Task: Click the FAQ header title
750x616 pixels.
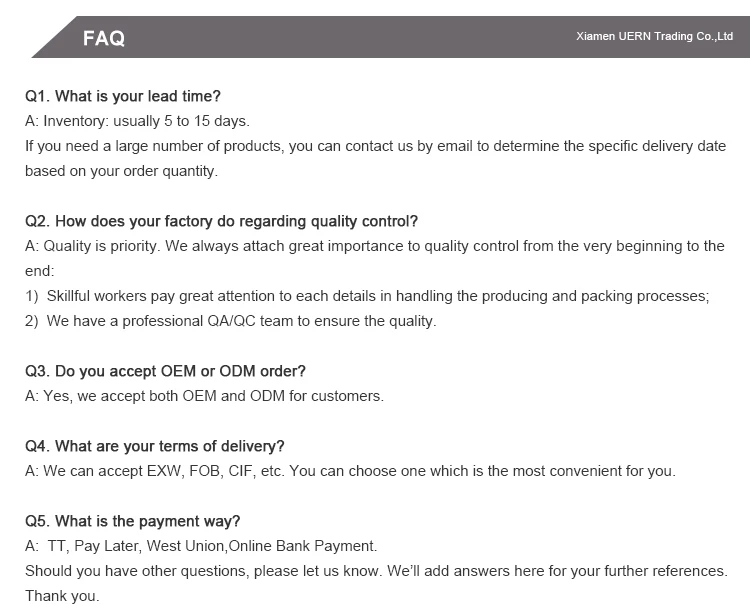Action: [104, 38]
